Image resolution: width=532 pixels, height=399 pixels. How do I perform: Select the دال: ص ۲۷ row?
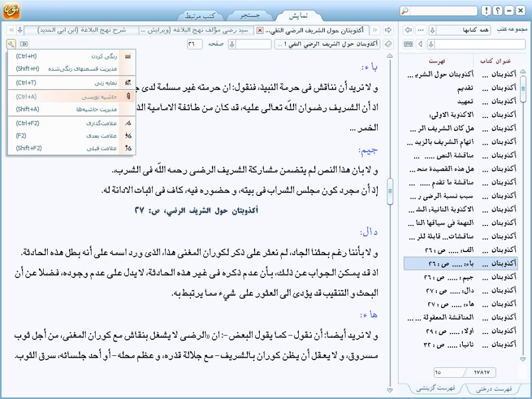click(x=461, y=290)
